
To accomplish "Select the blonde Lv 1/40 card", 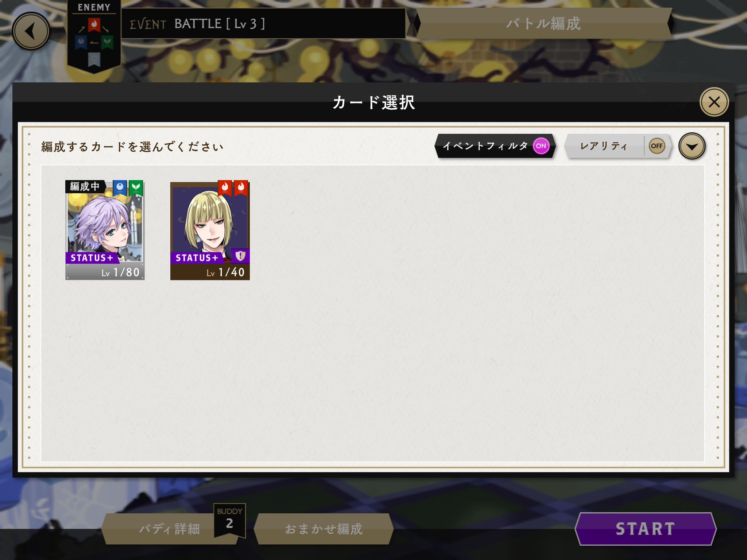I will coord(210,230).
